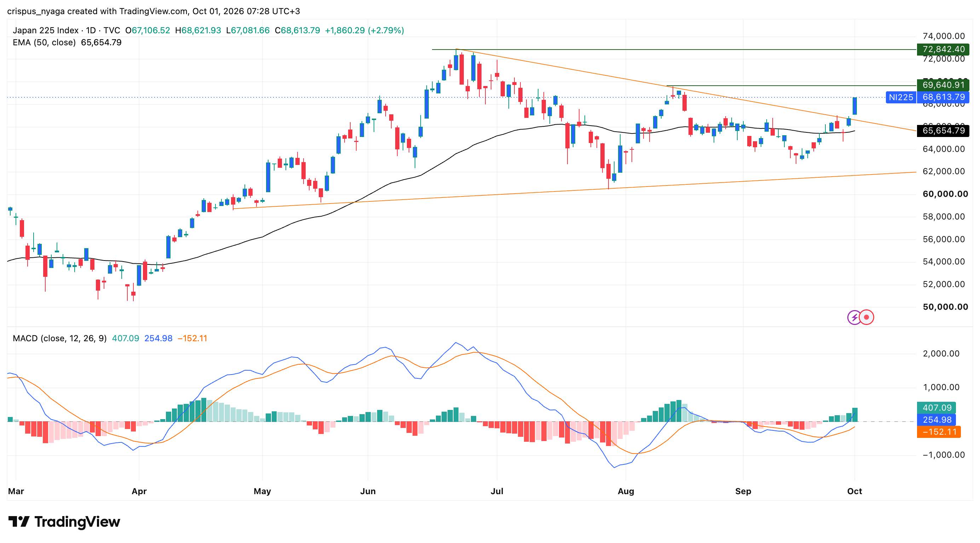This screenshot has width=980, height=543.
Task: Click the orange −152.11 signal label
Action: click(939, 432)
